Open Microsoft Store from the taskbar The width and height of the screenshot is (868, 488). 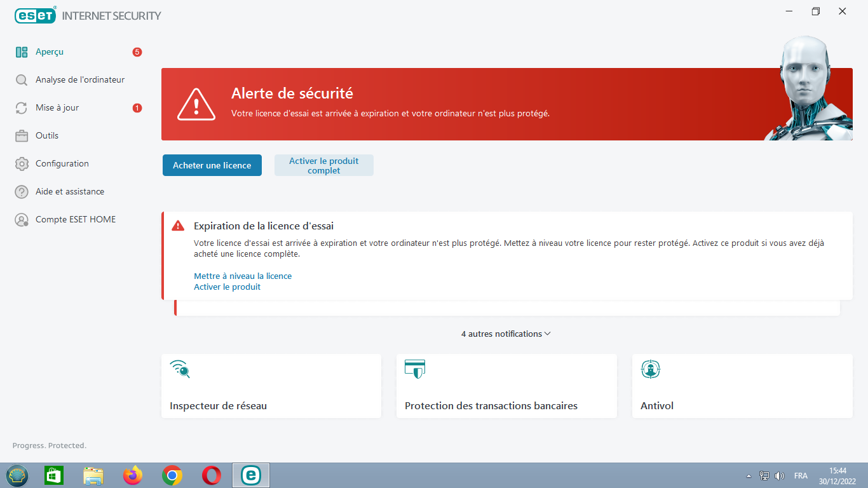[54, 475]
